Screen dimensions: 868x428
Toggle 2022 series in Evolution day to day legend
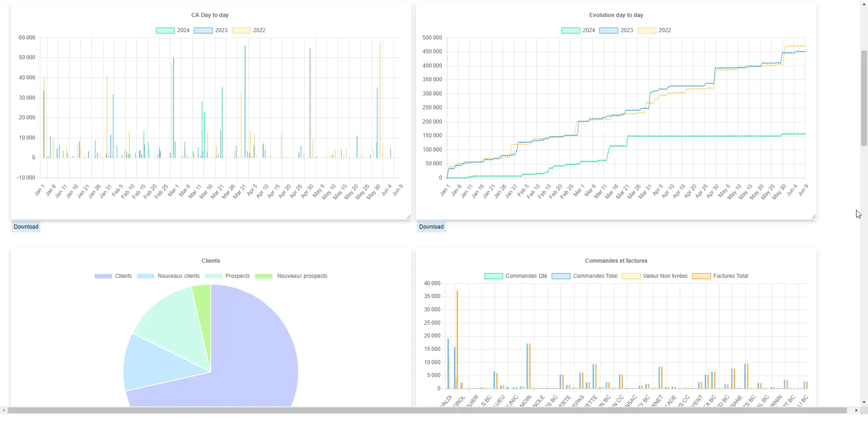click(654, 30)
